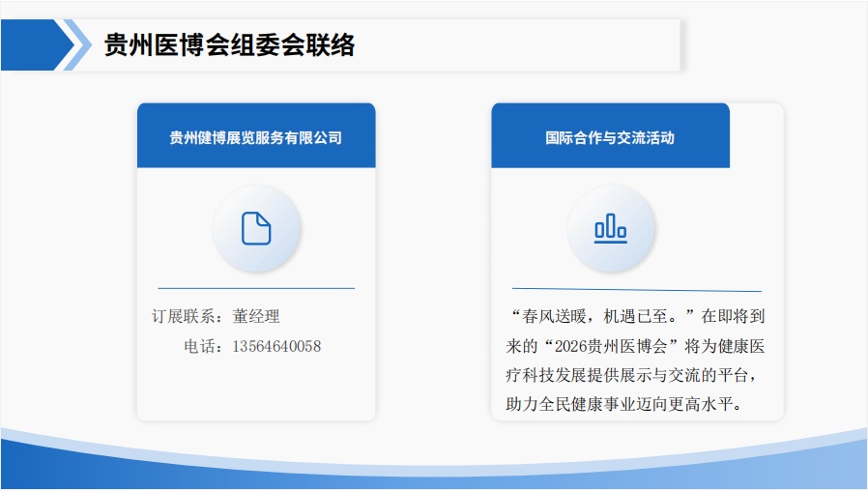Image resolution: width=868 pixels, height=491 pixels.
Task: Click the divider line in left card
Action: (x=255, y=288)
